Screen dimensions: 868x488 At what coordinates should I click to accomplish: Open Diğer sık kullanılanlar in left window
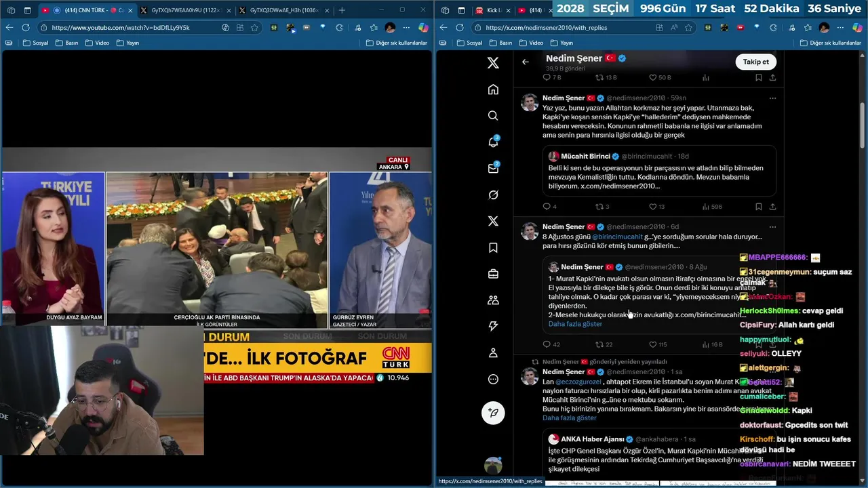coord(396,43)
